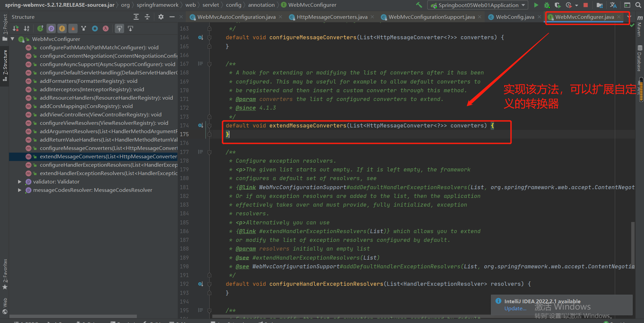
Task: Open the 2: Favorites tool window
Action: pyautogui.click(x=5, y=274)
